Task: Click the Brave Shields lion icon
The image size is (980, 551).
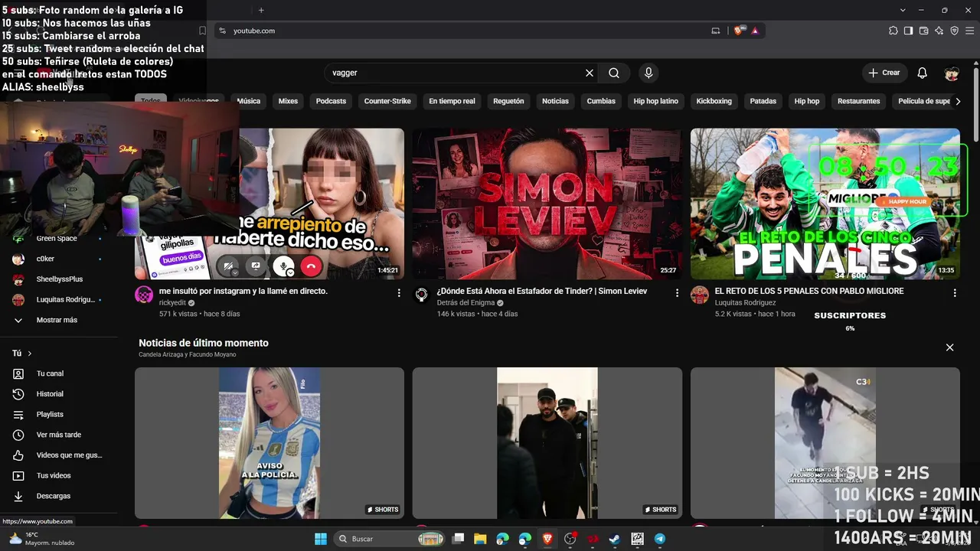Action: click(x=738, y=31)
